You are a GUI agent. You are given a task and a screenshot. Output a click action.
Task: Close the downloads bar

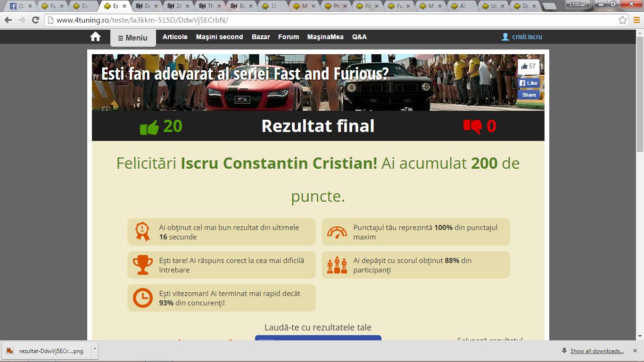[x=636, y=351]
